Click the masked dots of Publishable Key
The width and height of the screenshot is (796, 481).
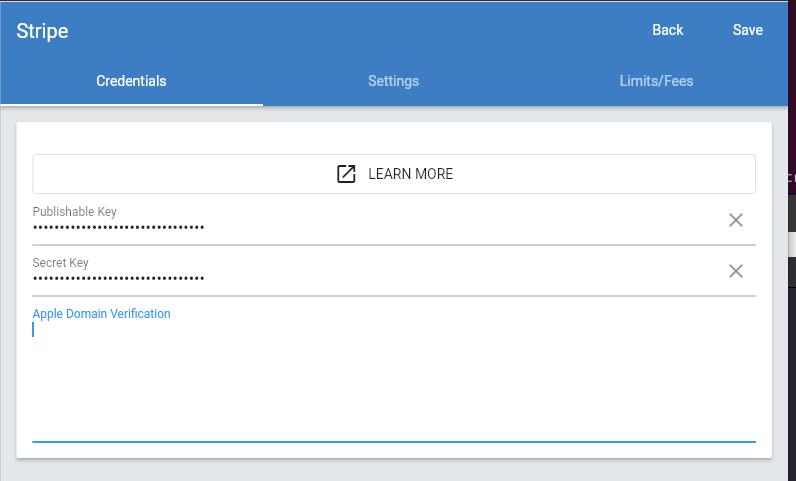click(118, 228)
